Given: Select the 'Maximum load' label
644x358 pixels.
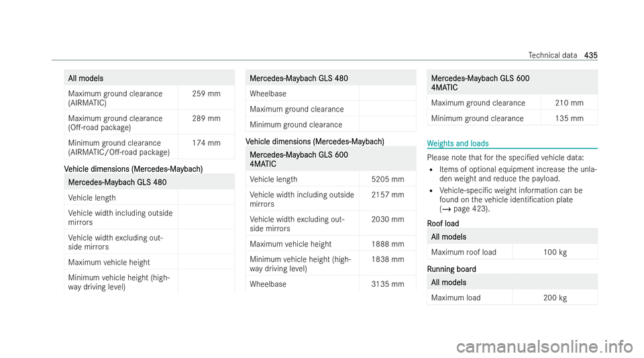Looking at the screenshot, I should pos(456,298).
